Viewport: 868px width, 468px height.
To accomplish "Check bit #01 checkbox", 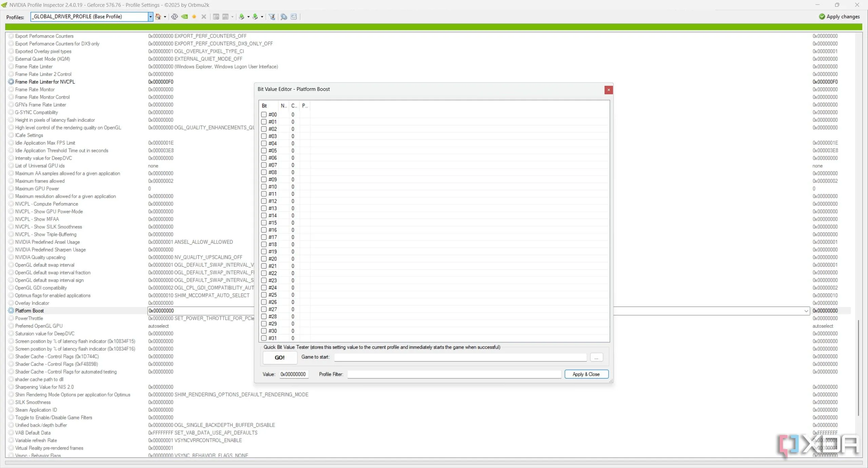I will tap(264, 122).
